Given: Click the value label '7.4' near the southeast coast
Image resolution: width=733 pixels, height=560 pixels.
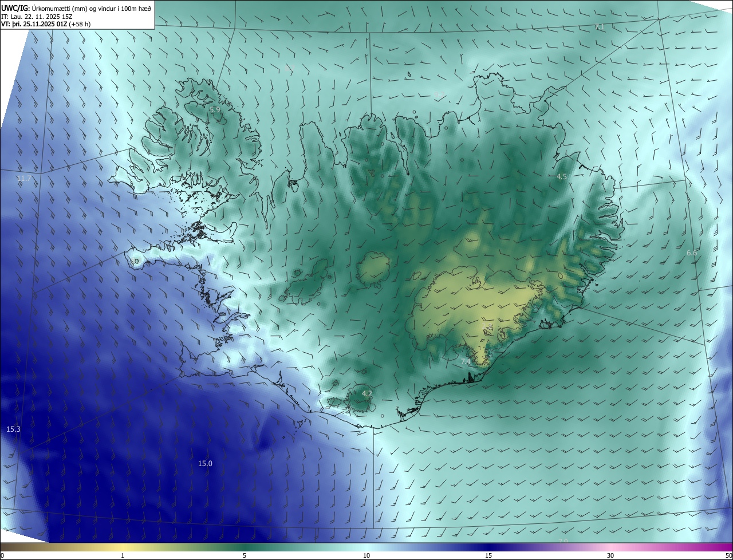Looking at the screenshot, I should pyautogui.click(x=466, y=362).
